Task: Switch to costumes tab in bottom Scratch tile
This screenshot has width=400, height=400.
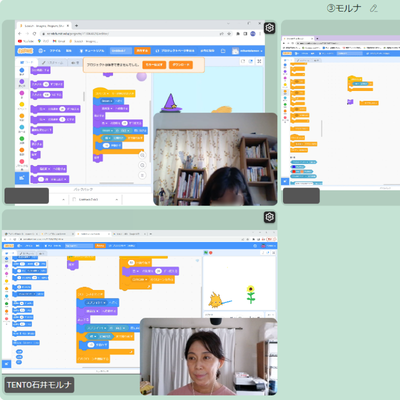Action: tap(28, 253)
